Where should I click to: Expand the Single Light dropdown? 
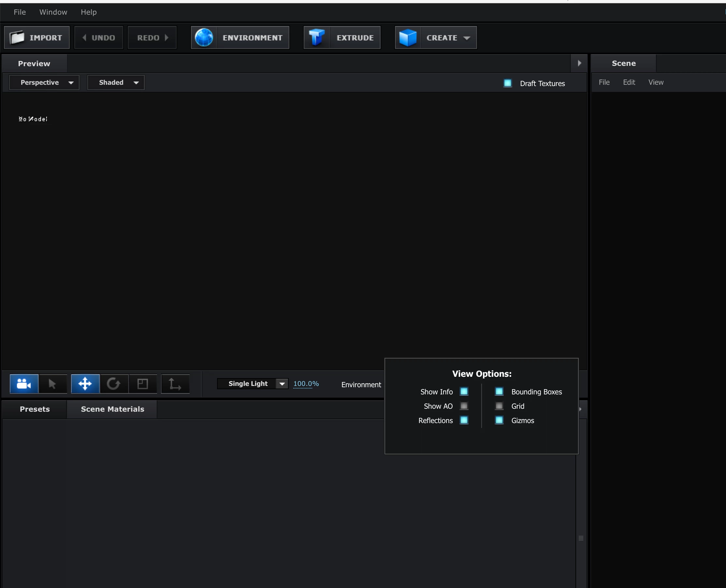(282, 384)
